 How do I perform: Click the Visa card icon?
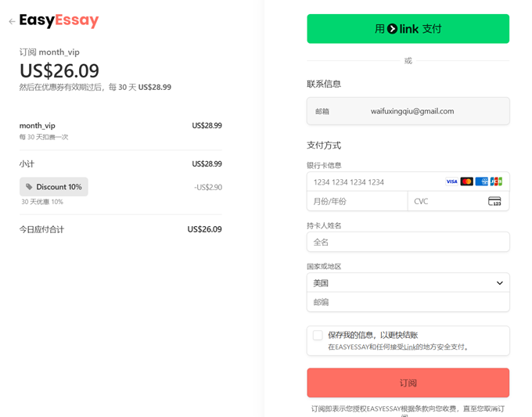[451, 182]
